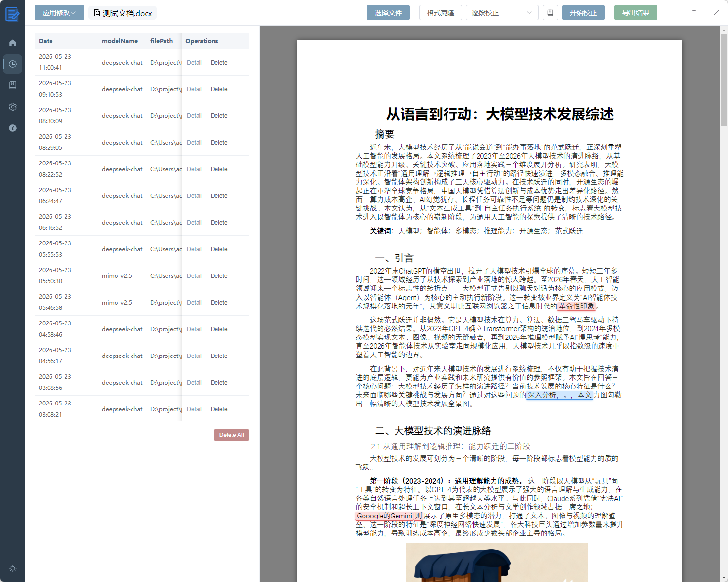This screenshot has height=582, width=728.
Task: Open Detail for the 09:10:53 record
Action: click(194, 89)
